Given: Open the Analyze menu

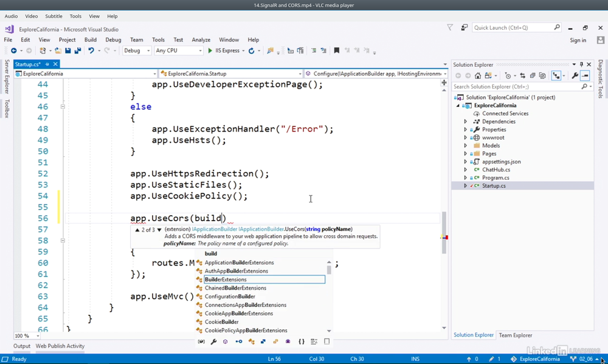Looking at the screenshot, I should pyautogui.click(x=201, y=39).
